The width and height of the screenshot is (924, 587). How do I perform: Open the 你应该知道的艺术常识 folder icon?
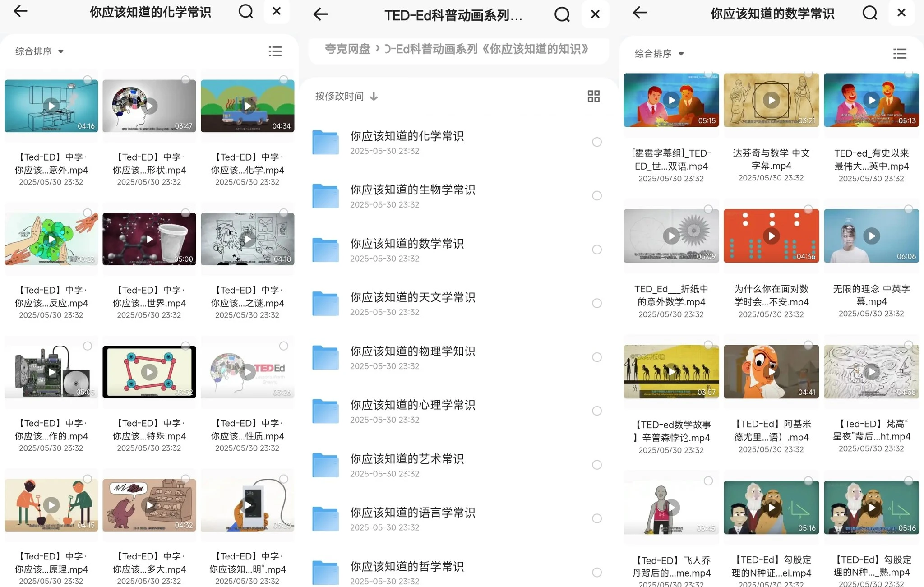click(325, 465)
